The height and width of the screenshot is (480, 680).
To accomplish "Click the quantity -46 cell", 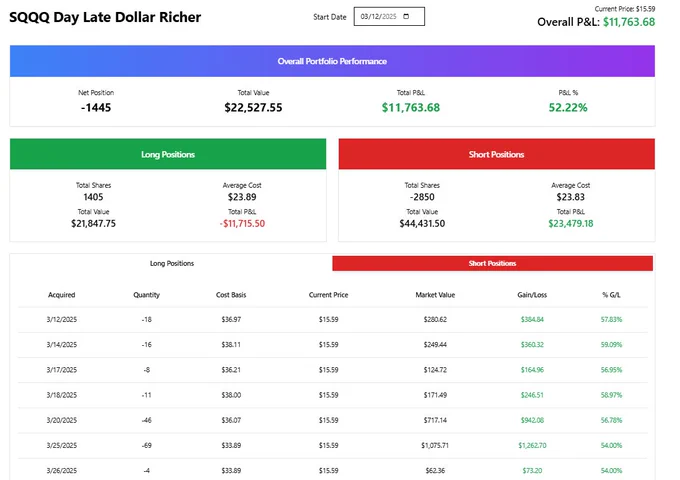I will (x=147, y=420).
